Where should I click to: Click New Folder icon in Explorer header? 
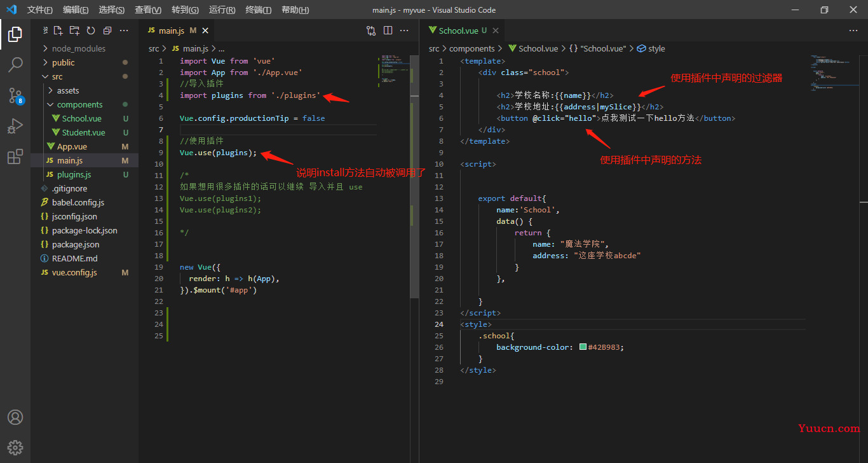pos(75,31)
